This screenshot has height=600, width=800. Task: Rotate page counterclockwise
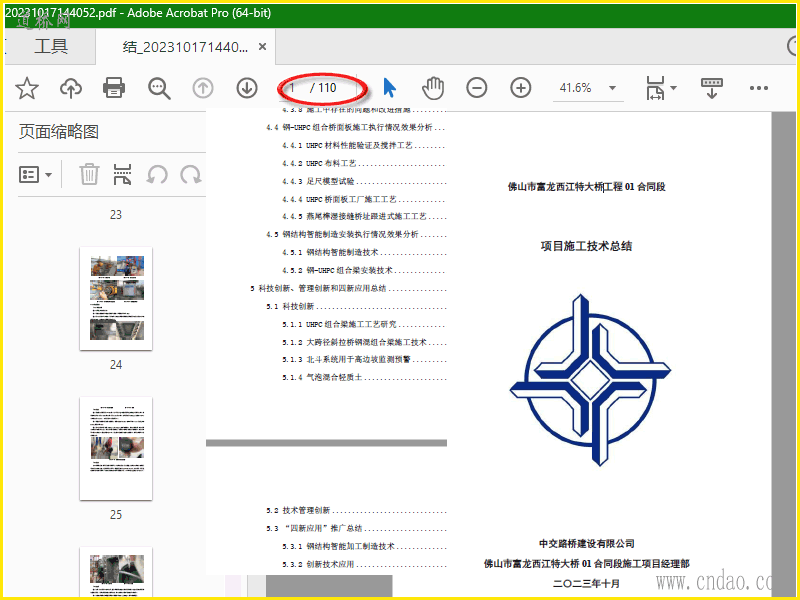157,174
